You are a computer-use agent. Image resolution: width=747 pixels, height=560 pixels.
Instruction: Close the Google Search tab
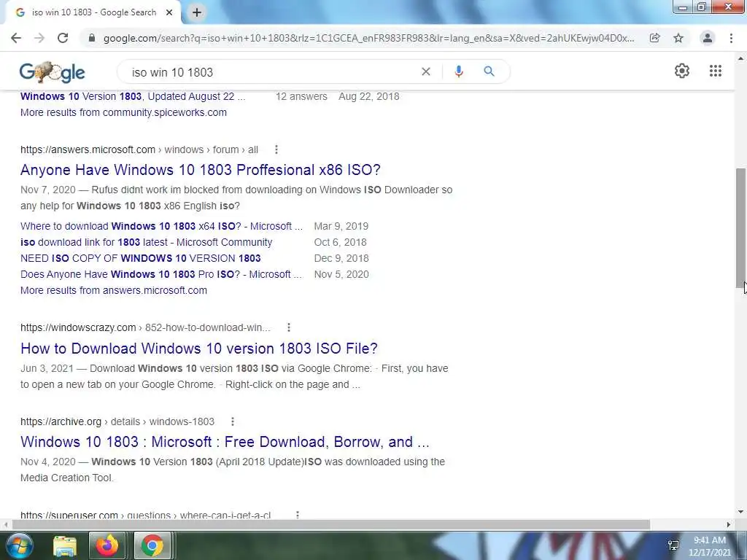(169, 12)
